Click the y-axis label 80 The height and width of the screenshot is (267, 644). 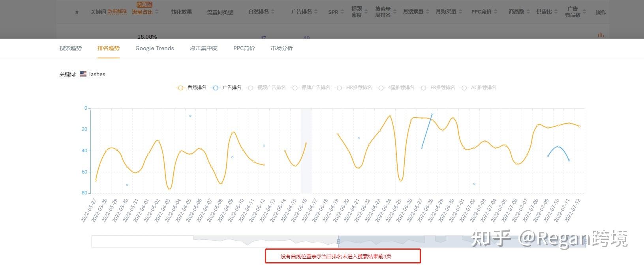[84, 193]
